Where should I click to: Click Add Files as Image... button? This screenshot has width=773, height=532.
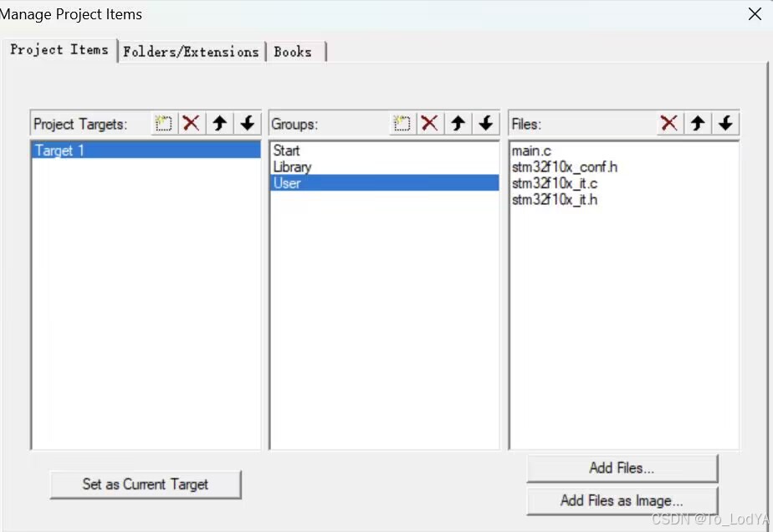point(622,501)
